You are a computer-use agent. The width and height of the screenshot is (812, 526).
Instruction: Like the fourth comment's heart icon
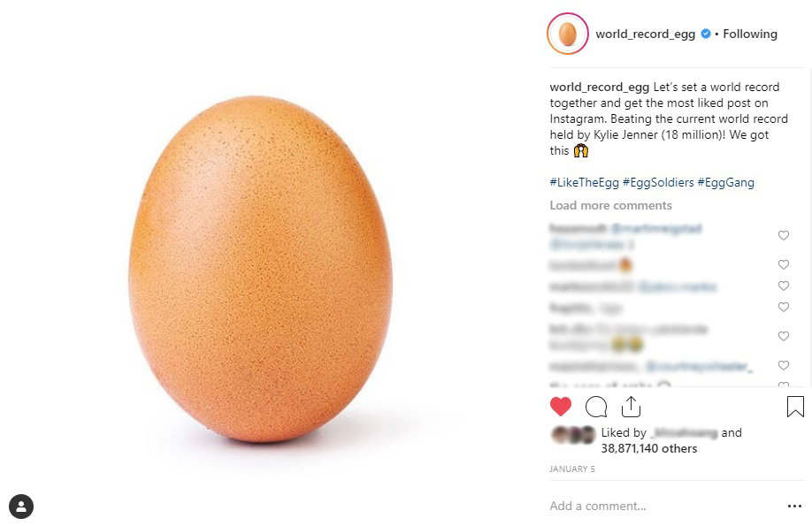[x=784, y=307]
